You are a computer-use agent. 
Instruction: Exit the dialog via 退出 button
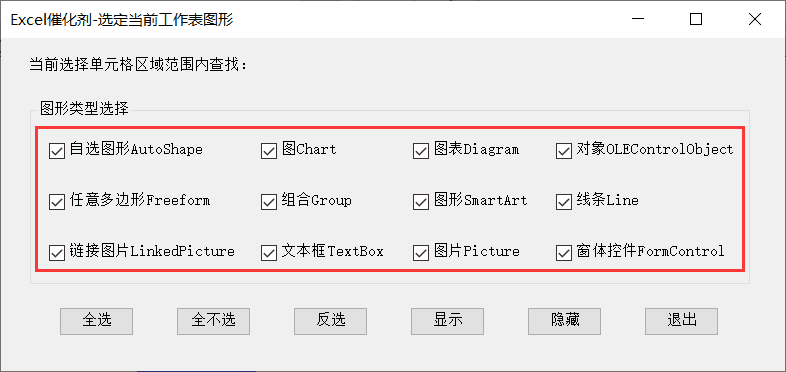(681, 321)
